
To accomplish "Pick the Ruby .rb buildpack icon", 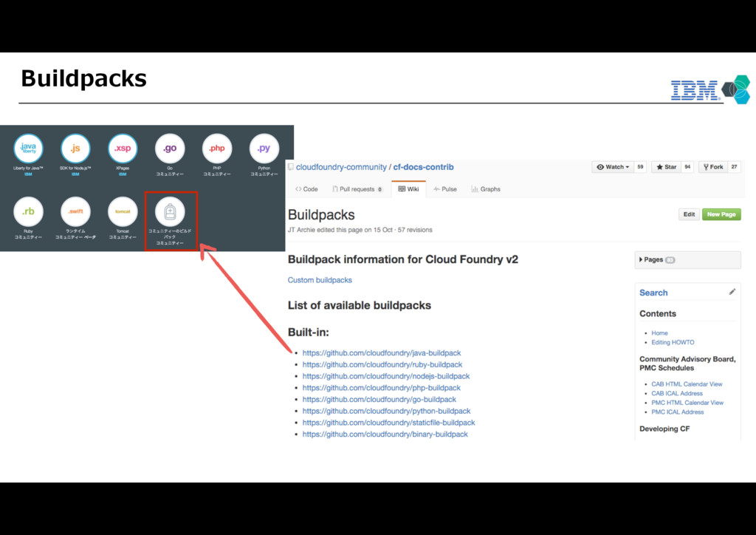I will tap(28, 211).
